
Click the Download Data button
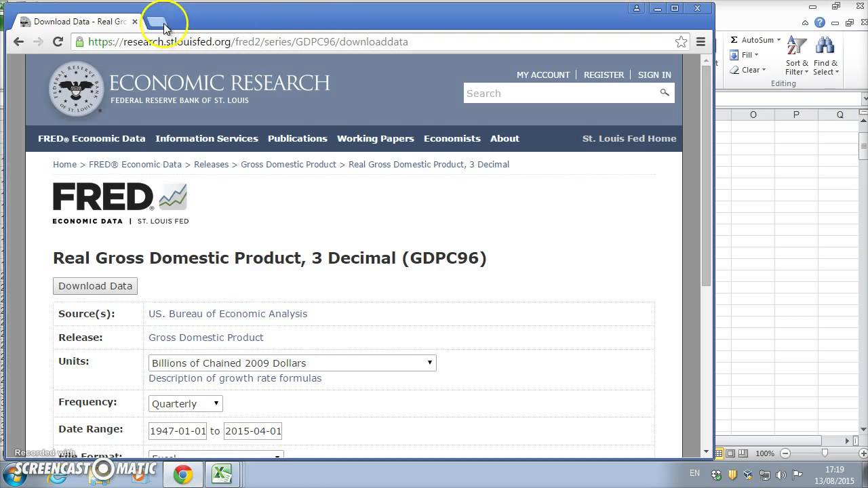coord(95,286)
